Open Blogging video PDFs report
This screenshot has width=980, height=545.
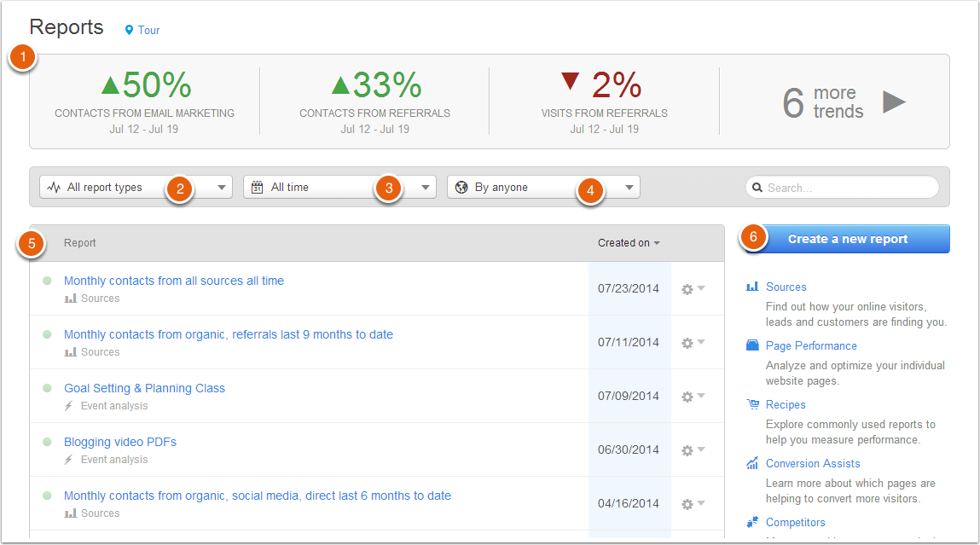coord(120,442)
